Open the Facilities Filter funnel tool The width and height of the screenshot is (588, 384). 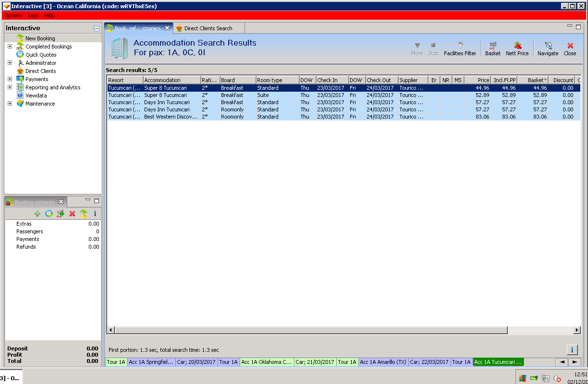(x=460, y=48)
